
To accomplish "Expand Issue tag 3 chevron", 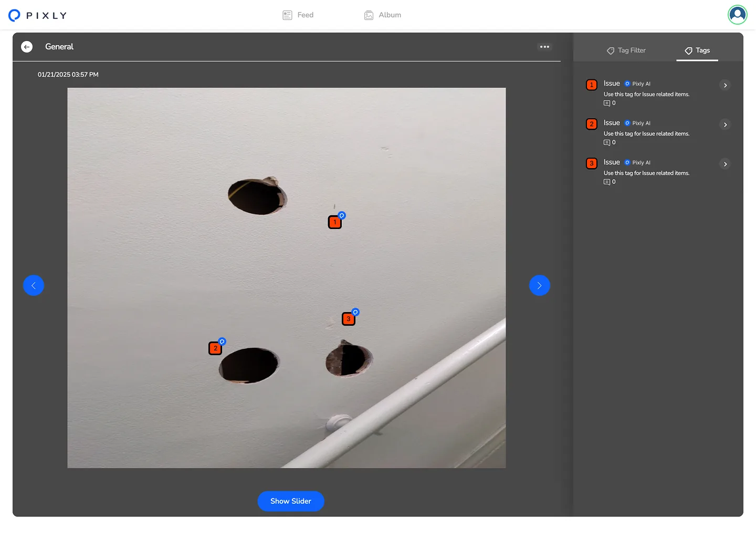I will pos(725,164).
